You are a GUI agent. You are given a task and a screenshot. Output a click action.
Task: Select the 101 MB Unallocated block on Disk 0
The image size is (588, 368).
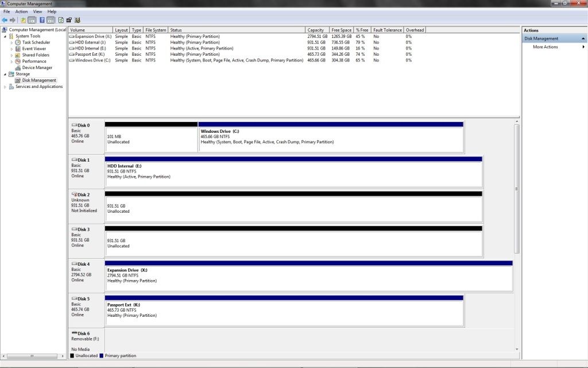coord(151,137)
